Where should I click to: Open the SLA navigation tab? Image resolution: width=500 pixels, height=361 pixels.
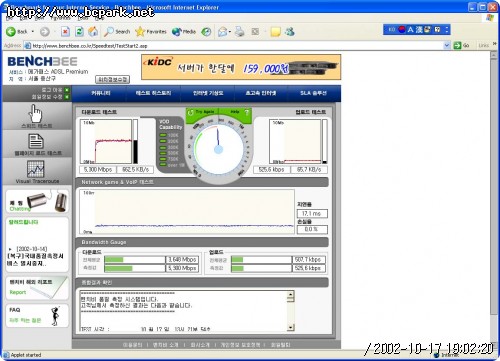pyautogui.click(x=313, y=93)
